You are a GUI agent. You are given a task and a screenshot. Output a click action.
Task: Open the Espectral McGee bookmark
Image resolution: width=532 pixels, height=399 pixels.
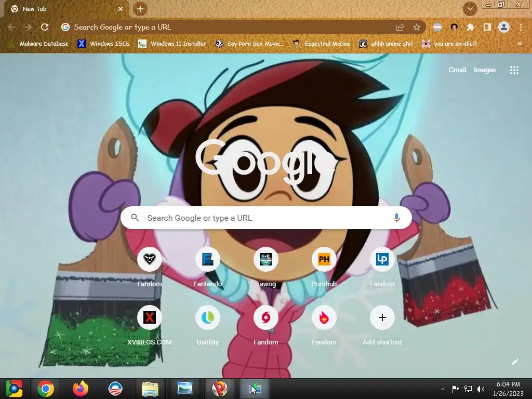point(321,44)
